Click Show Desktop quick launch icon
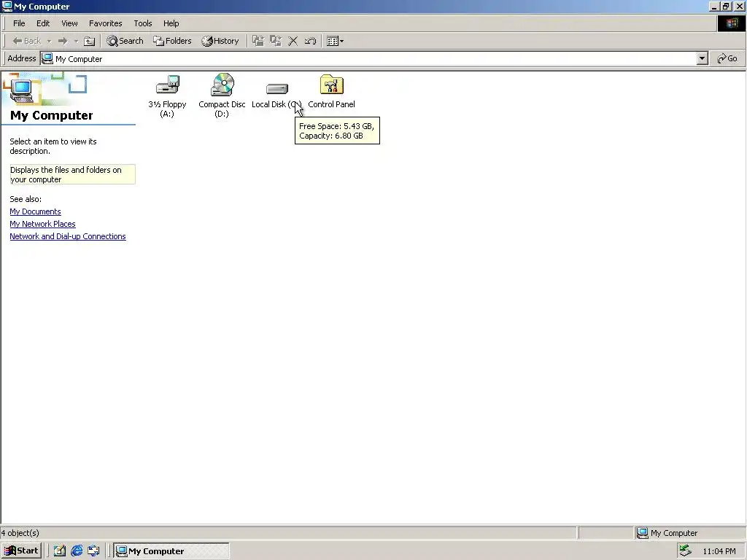This screenshot has height=560, width=747. 60,551
